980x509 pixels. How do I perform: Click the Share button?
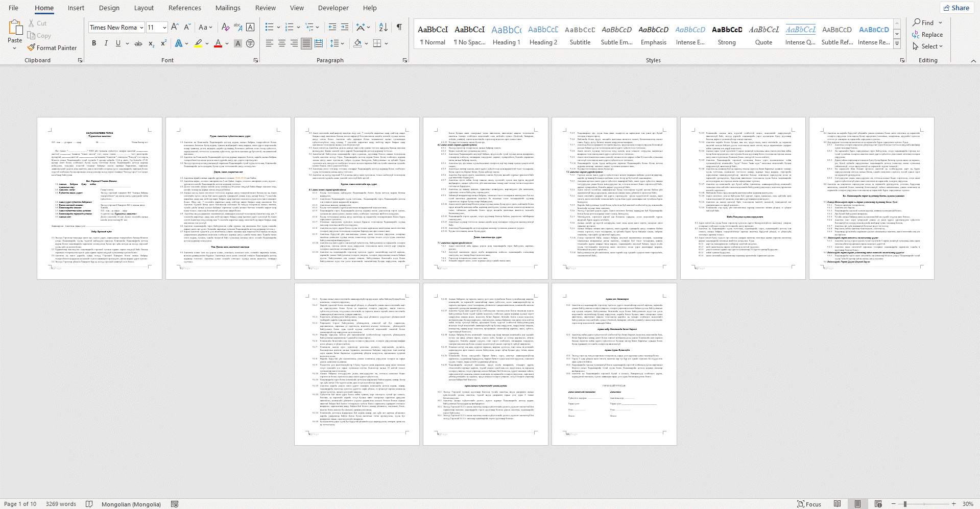pyautogui.click(x=957, y=8)
